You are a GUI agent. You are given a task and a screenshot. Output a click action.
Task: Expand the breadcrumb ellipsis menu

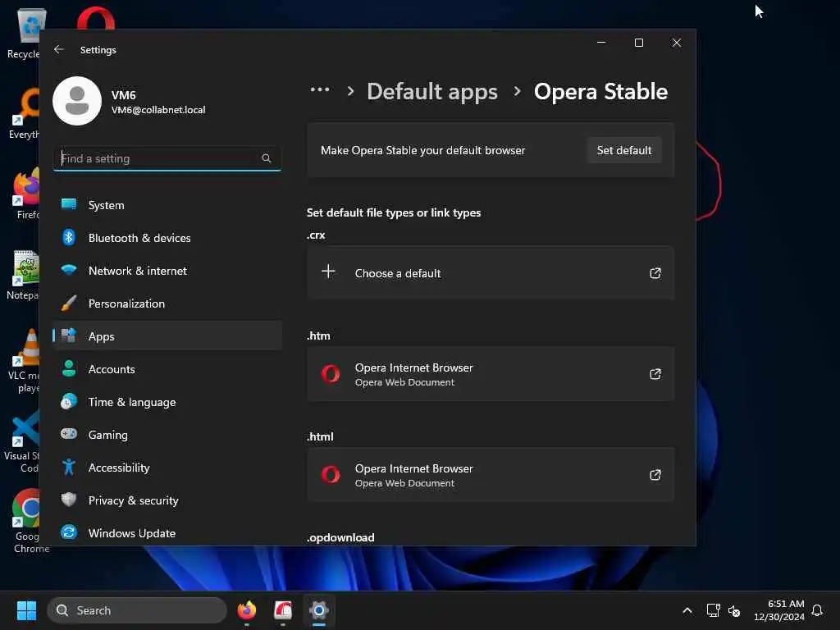pos(320,90)
